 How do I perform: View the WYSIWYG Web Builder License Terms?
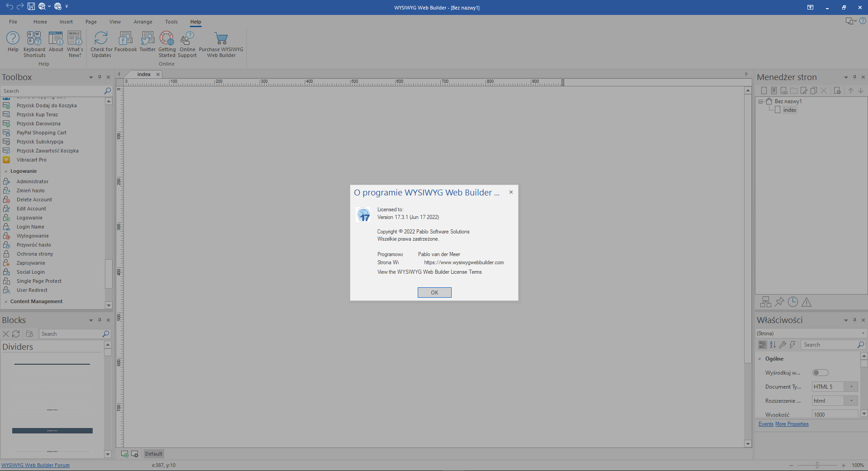(429, 272)
